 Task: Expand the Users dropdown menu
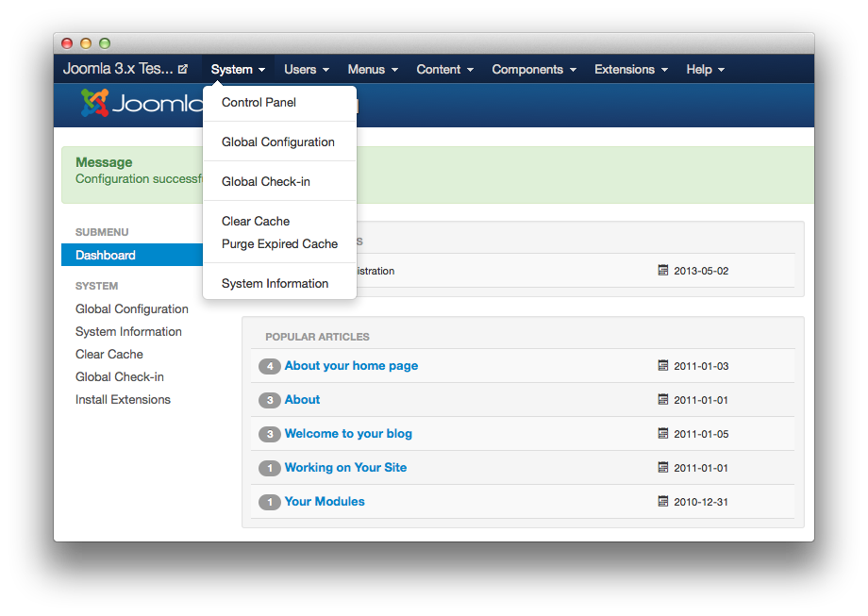point(307,70)
